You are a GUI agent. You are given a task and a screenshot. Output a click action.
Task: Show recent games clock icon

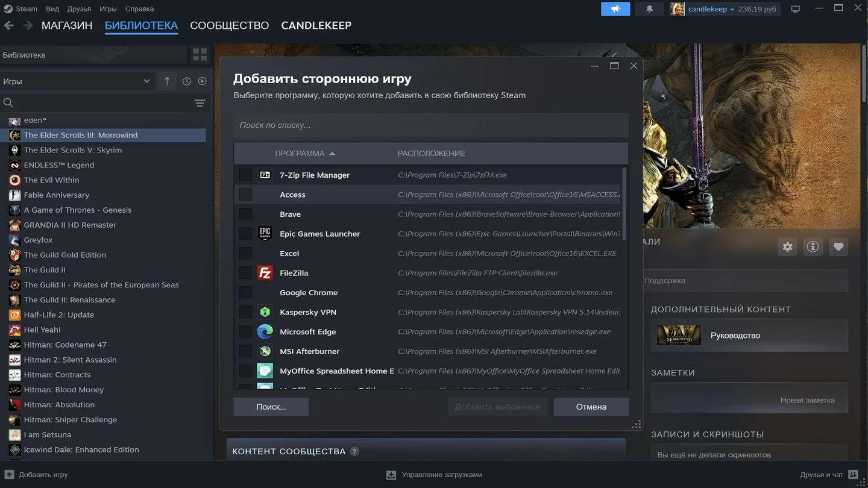pos(187,81)
